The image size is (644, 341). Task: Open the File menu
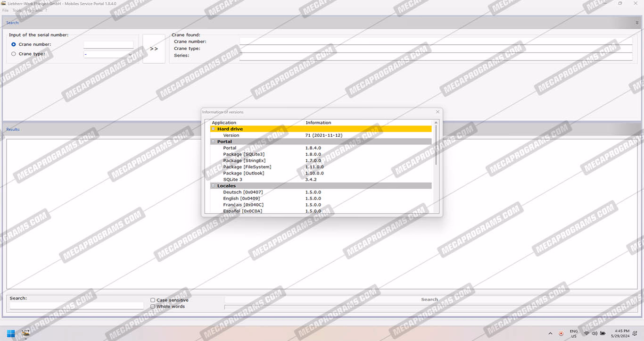5,10
